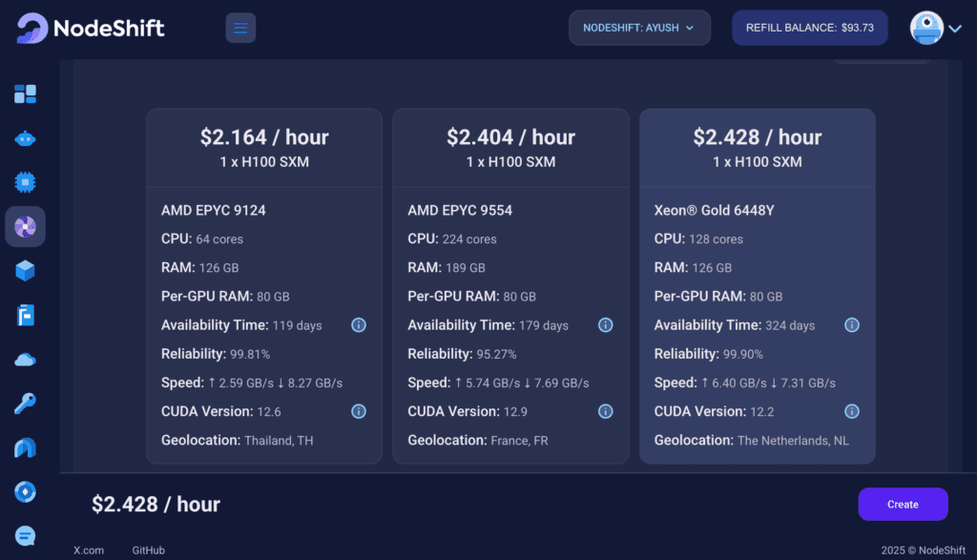Image resolution: width=977 pixels, height=560 pixels.
Task: Expand the account menu chevron beside avatar
Action: pyautogui.click(x=955, y=29)
